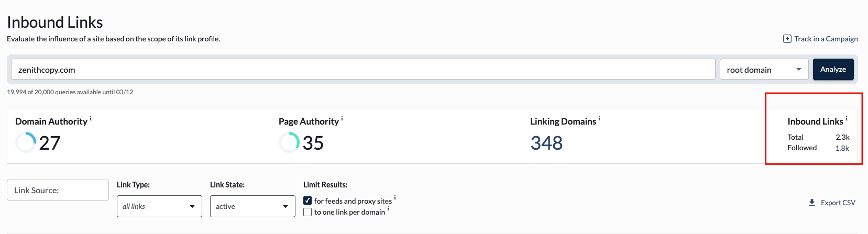This screenshot has height=234, width=868.
Task: Open Domain Authority info tooltip icon
Action: pos(91,119)
